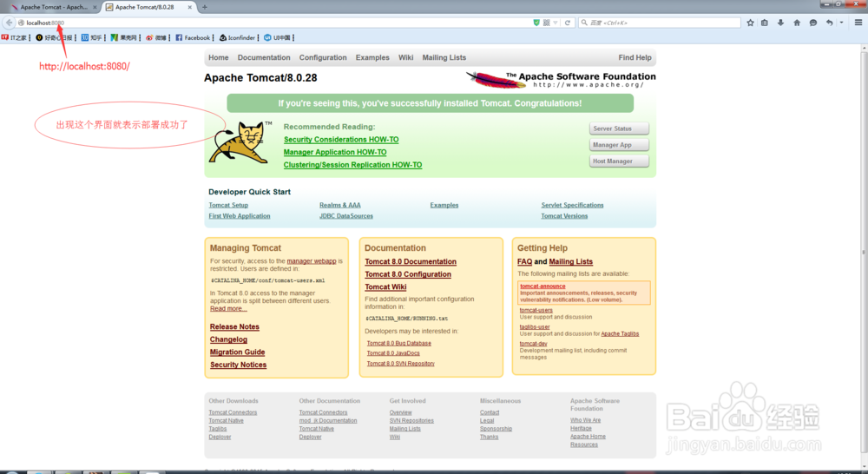The width and height of the screenshot is (868, 474).
Task: Click the Apache Software Foundation feather logo
Action: [x=561, y=80]
